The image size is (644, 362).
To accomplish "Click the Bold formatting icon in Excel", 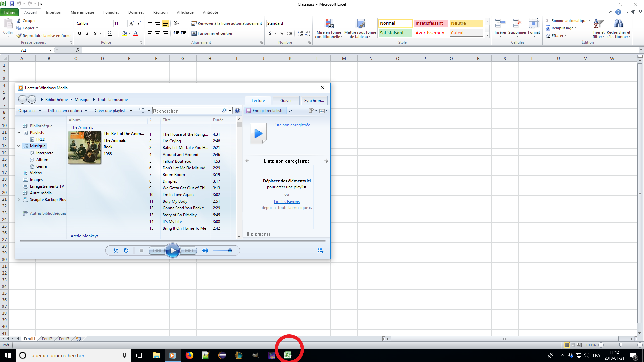I will [x=79, y=33].
